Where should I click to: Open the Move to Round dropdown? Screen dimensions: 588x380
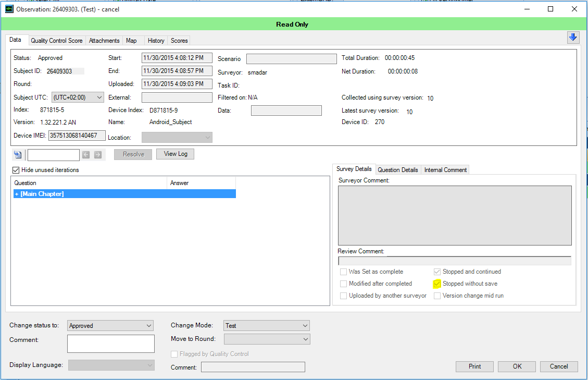(x=267, y=339)
